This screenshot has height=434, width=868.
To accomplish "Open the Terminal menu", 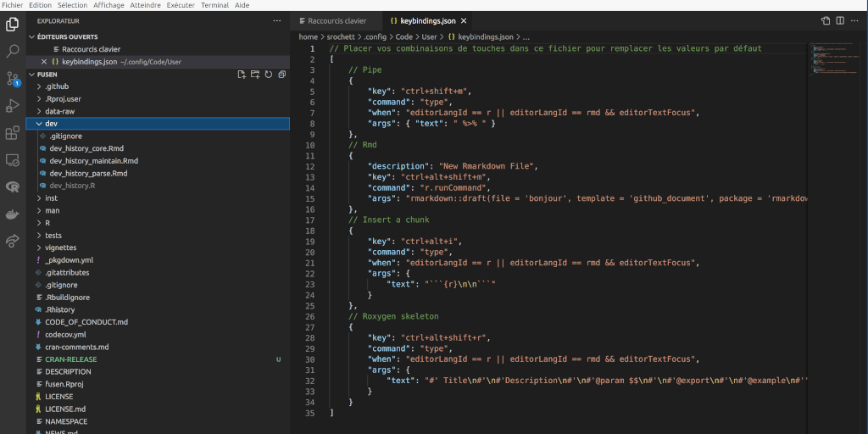I will pos(214,5).
